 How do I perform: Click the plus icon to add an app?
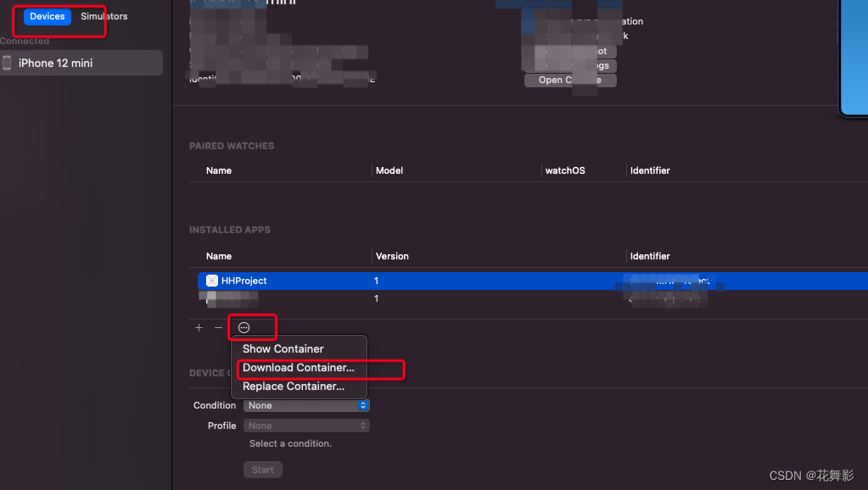[199, 327]
